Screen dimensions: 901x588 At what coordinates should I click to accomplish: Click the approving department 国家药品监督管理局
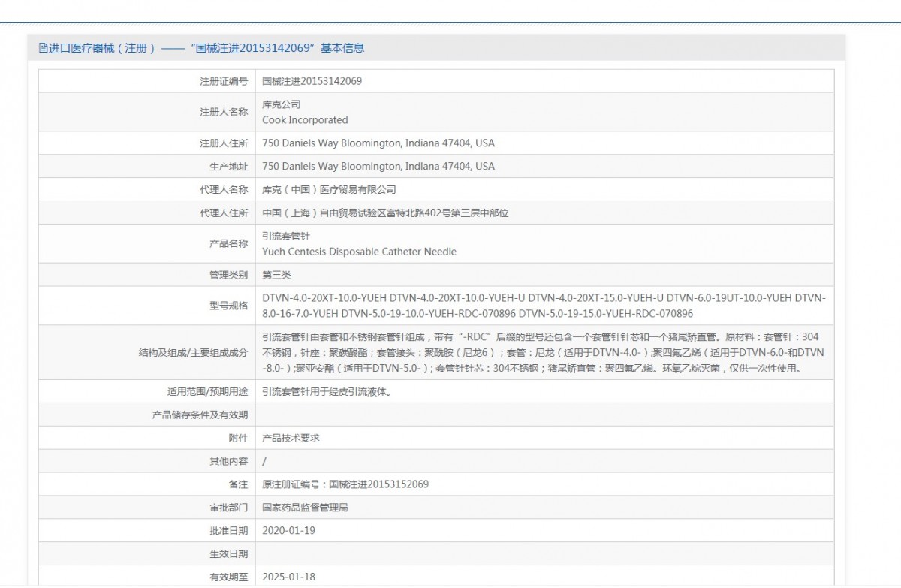click(x=305, y=508)
